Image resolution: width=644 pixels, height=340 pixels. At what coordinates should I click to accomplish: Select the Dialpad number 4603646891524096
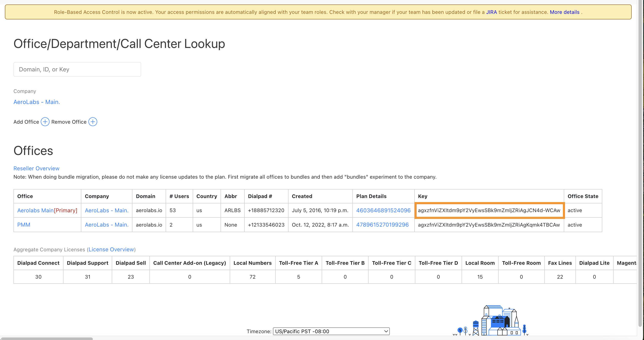383,210
